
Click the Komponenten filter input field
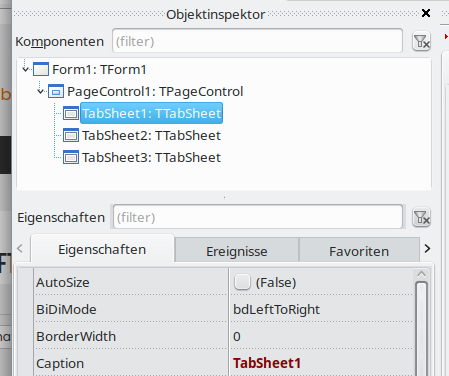(x=257, y=41)
